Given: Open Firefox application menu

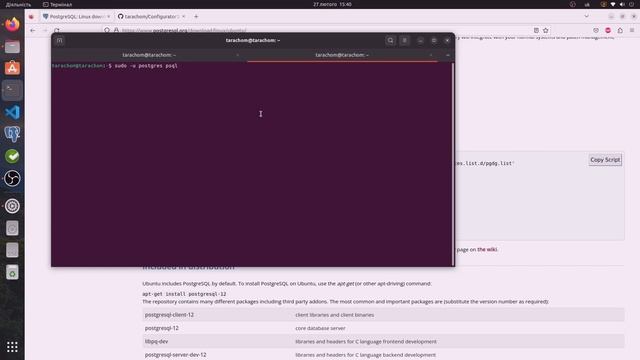Looking at the screenshot, I should (x=632, y=30).
